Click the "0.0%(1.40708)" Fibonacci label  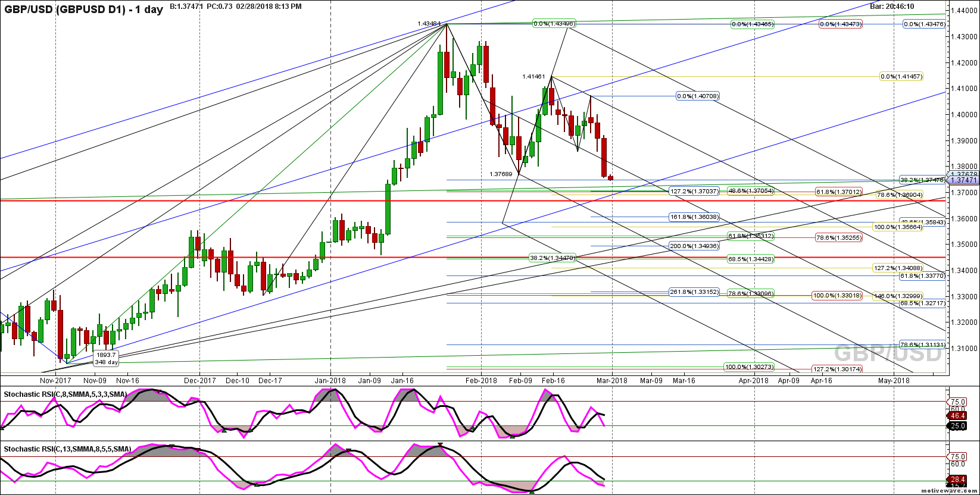click(x=698, y=96)
